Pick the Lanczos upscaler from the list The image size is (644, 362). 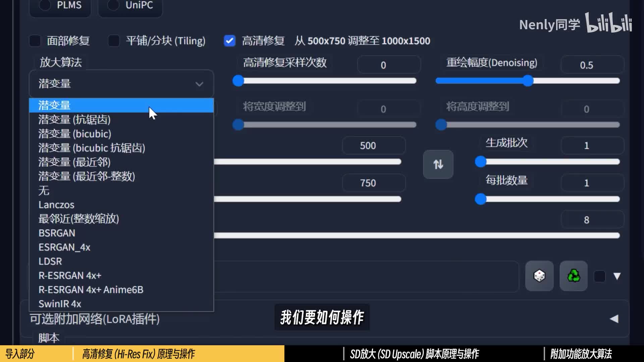[56, 204]
